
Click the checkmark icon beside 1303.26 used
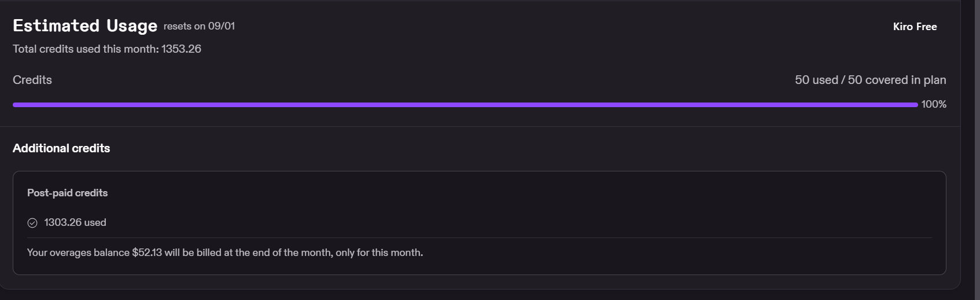click(x=32, y=223)
